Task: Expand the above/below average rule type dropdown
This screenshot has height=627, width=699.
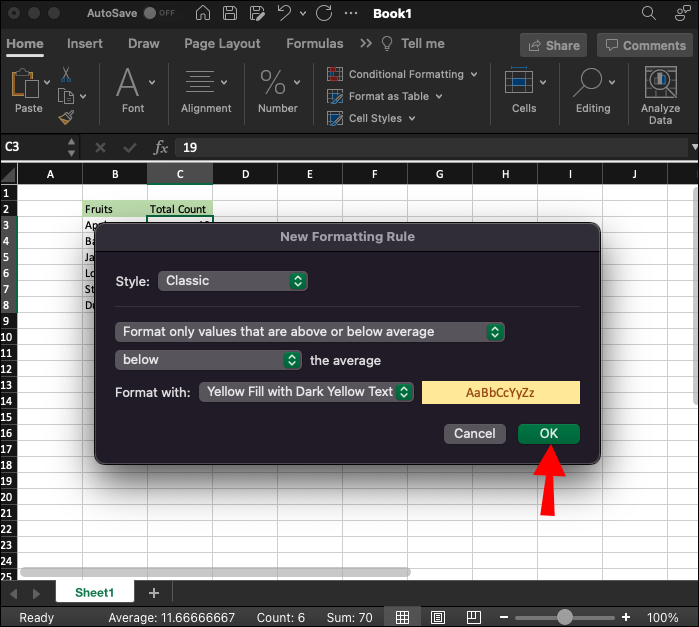Action: [x=310, y=331]
